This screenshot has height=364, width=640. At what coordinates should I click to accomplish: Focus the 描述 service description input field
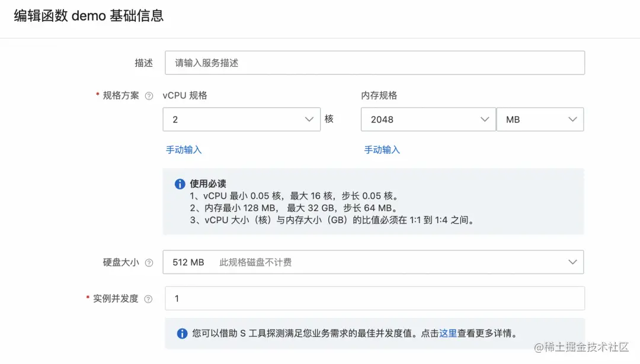pyautogui.click(x=375, y=63)
